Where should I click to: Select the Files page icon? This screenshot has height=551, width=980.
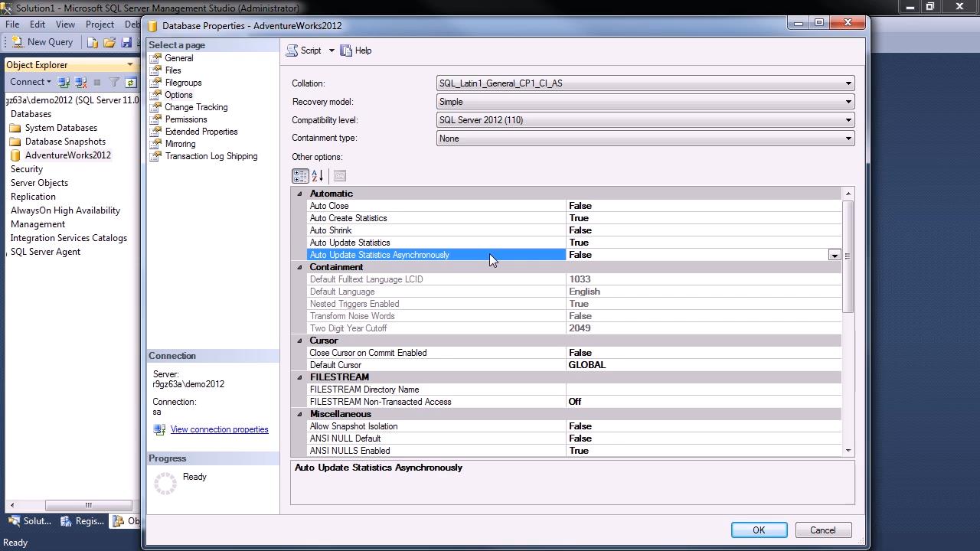pyautogui.click(x=155, y=70)
